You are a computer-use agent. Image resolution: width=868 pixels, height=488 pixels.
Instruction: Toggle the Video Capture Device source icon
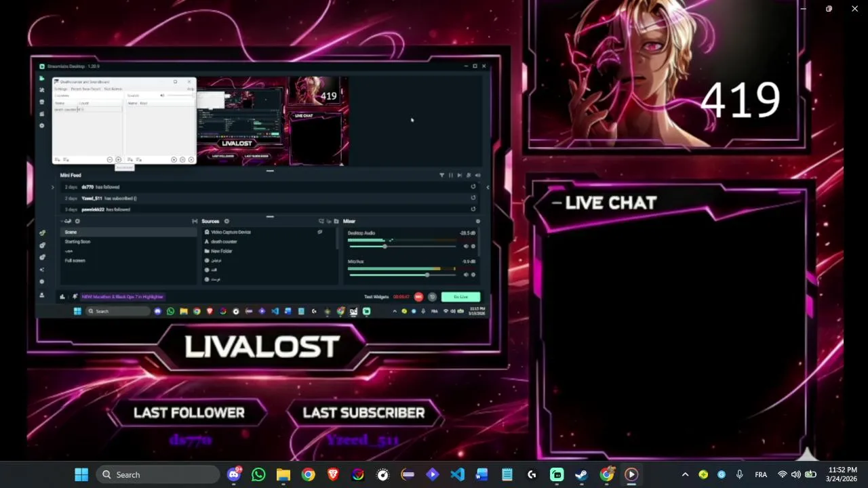coord(319,232)
